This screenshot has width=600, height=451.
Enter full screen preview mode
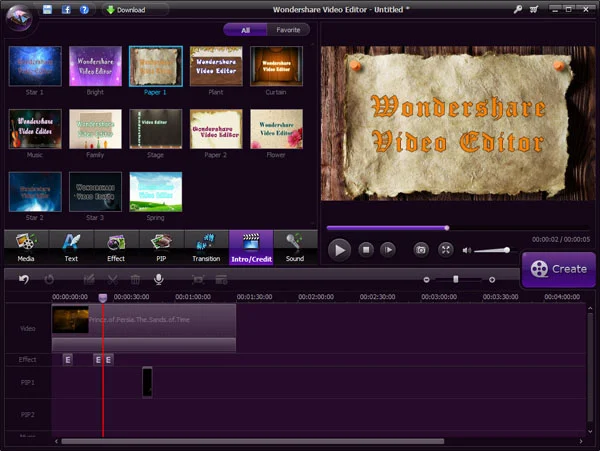[446, 249]
